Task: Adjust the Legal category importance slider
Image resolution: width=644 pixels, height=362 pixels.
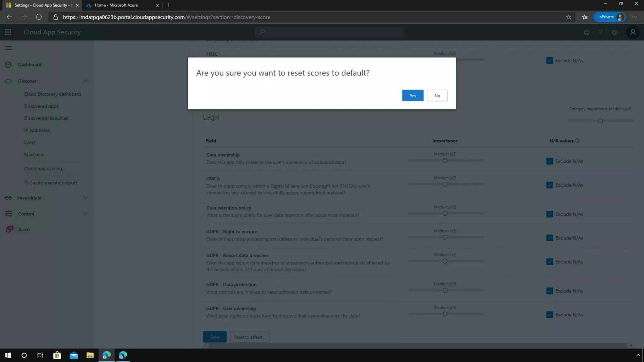Action: click(600, 121)
